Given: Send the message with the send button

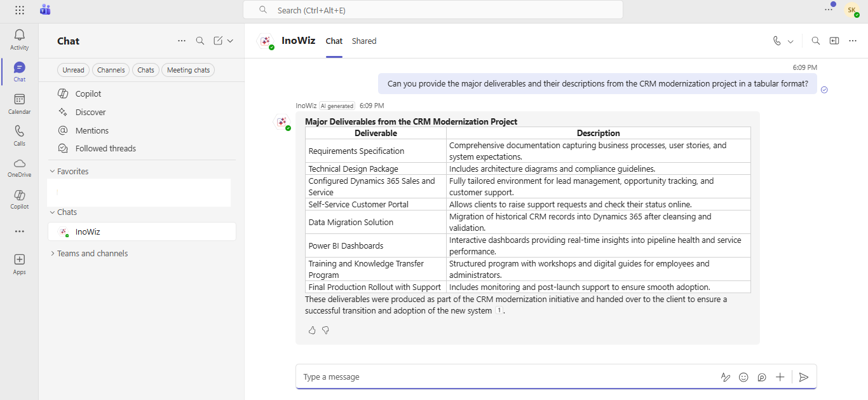Looking at the screenshot, I should 804,376.
